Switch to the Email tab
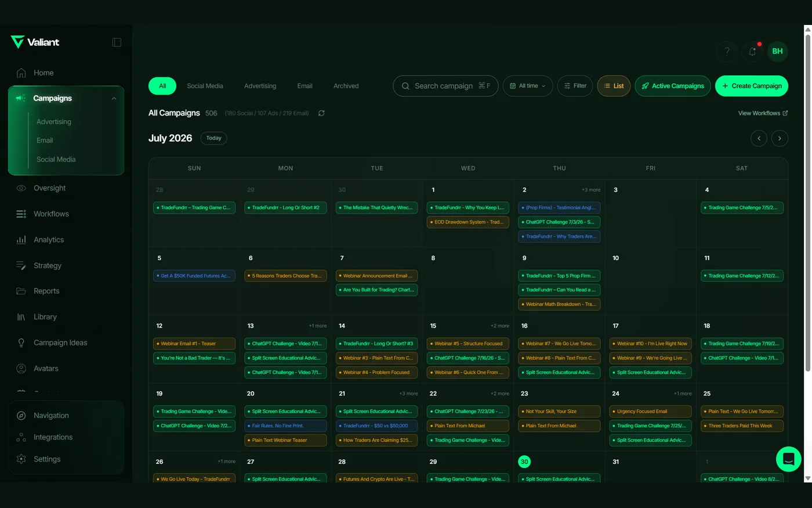 click(304, 86)
